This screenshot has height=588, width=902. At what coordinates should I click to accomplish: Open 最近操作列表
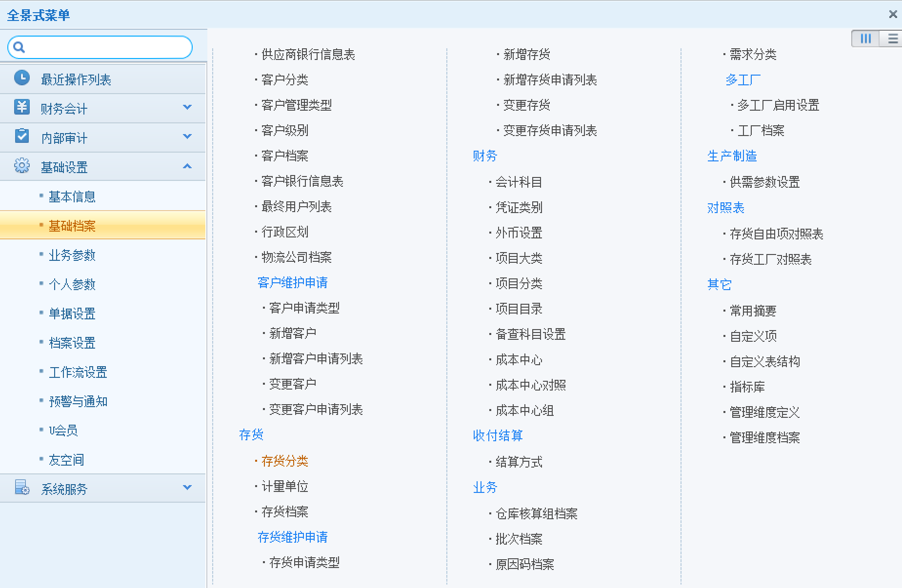tap(76, 79)
